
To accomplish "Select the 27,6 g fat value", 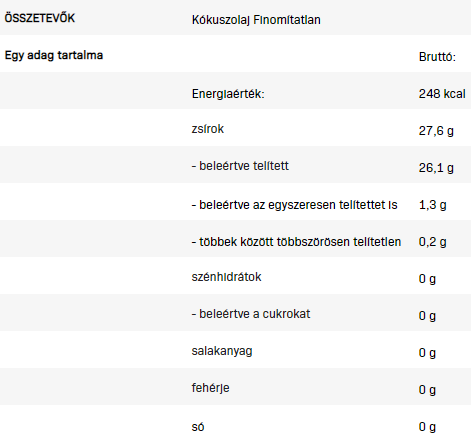I will click(x=436, y=131).
